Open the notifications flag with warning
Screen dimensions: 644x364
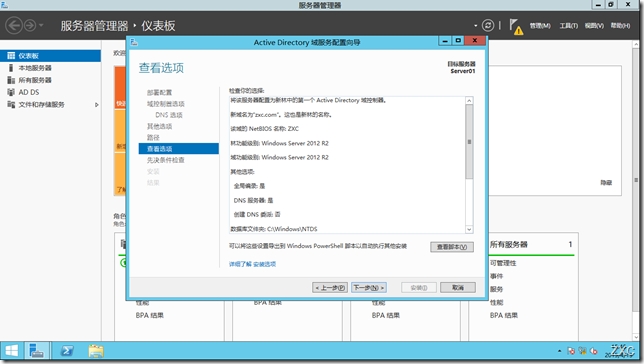pyautogui.click(x=516, y=27)
